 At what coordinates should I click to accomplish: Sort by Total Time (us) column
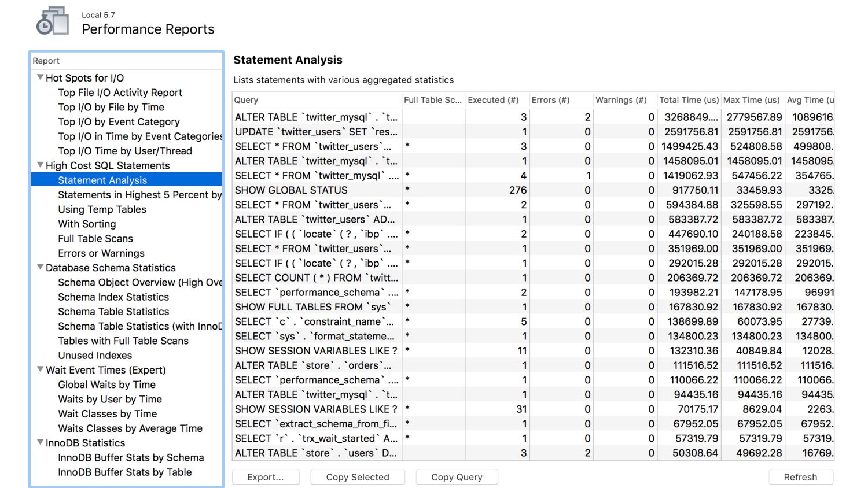(x=689, y=100)
